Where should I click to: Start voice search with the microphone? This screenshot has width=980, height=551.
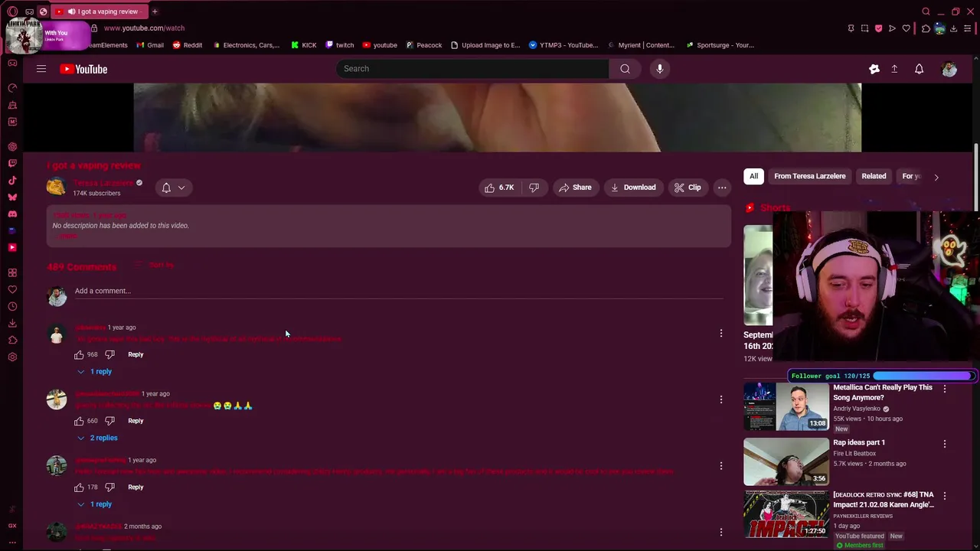(x=659, y=69)
